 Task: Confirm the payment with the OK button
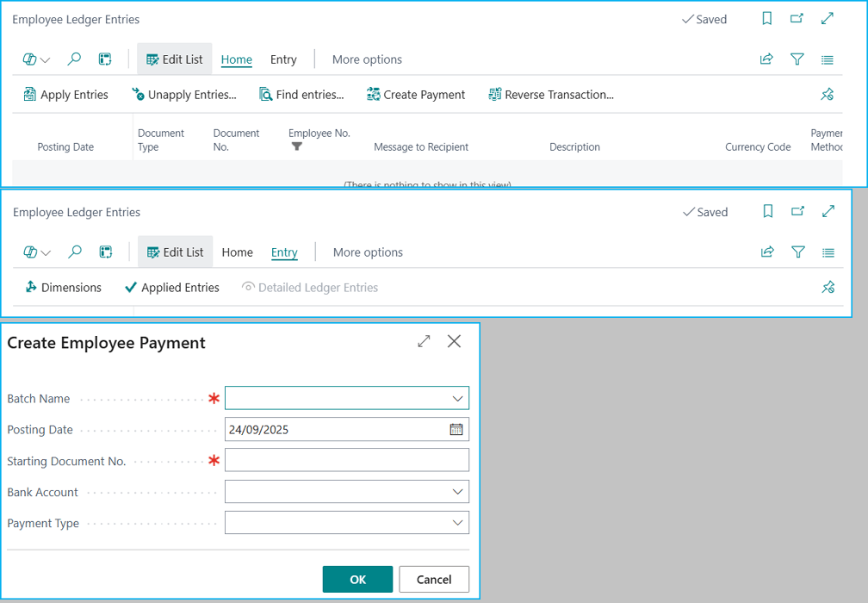pyautogui.click(x=357, y=580)
